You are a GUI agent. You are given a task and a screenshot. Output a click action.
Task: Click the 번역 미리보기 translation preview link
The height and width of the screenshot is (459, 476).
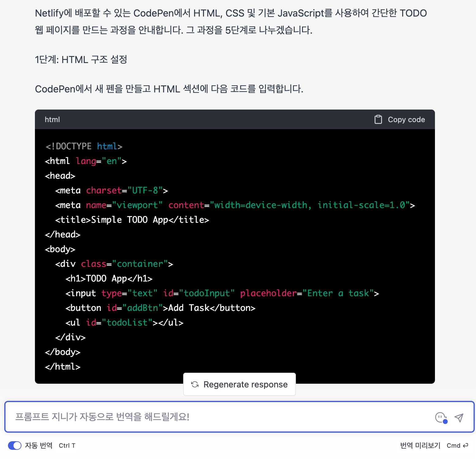[420, 446]
